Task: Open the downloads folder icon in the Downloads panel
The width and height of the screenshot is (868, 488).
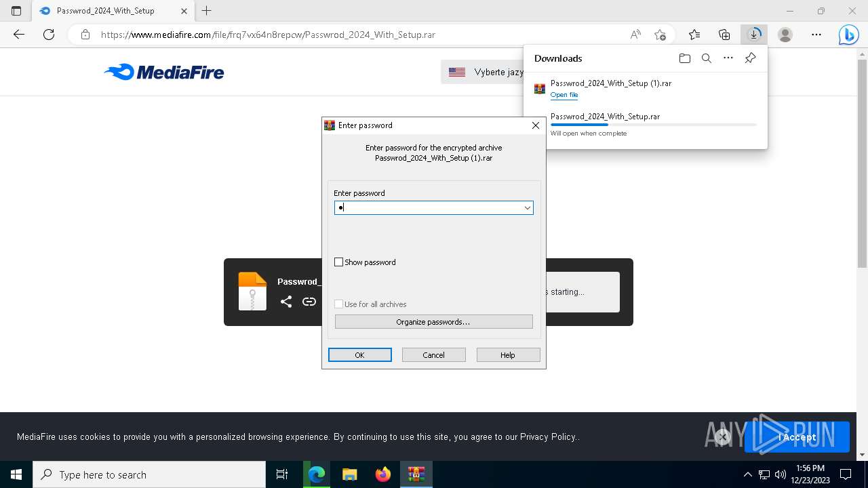Action: 685,58
